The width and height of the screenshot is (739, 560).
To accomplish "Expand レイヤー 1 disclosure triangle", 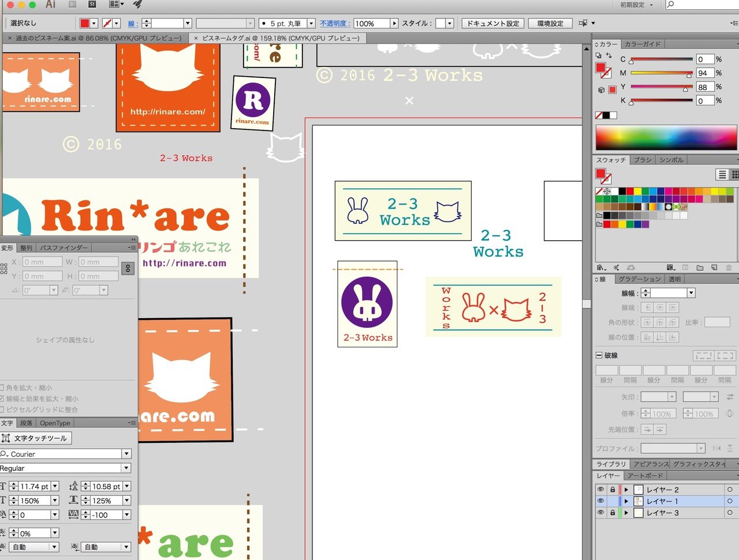I will click(x=626, y=501).
